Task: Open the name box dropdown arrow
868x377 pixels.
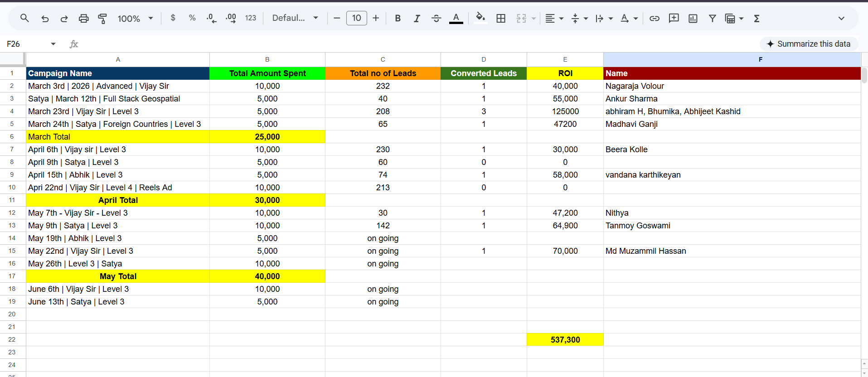Action: click(x=53, y=44)
